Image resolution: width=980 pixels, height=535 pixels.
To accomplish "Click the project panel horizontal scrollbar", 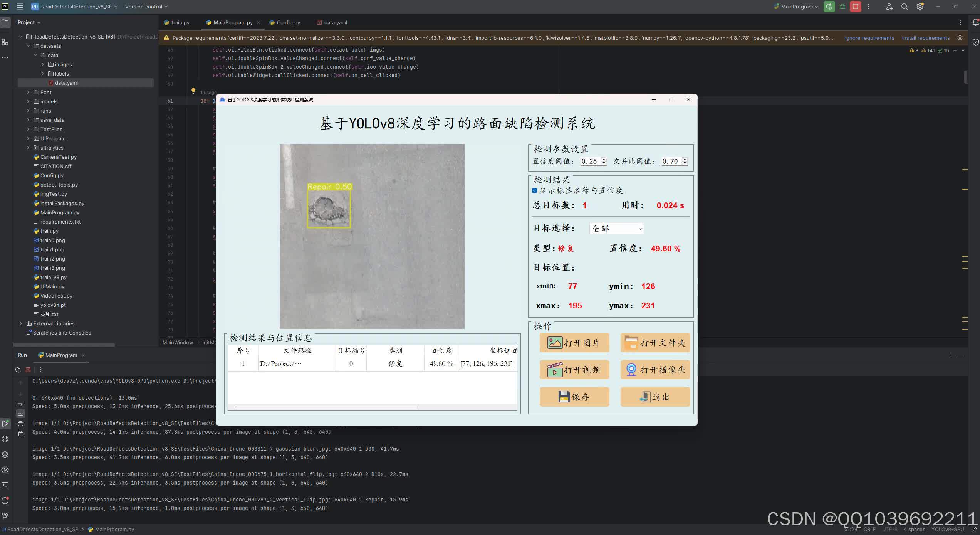I will [64, 345].
